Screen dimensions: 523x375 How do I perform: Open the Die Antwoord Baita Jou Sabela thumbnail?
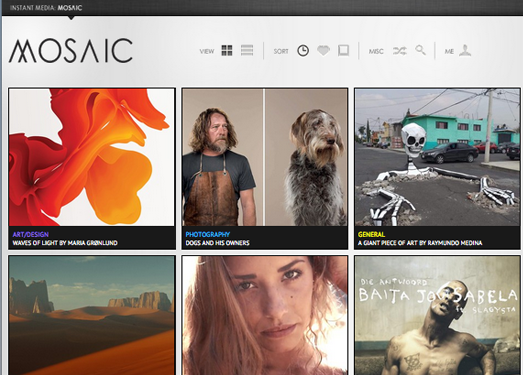pos(437,316)
